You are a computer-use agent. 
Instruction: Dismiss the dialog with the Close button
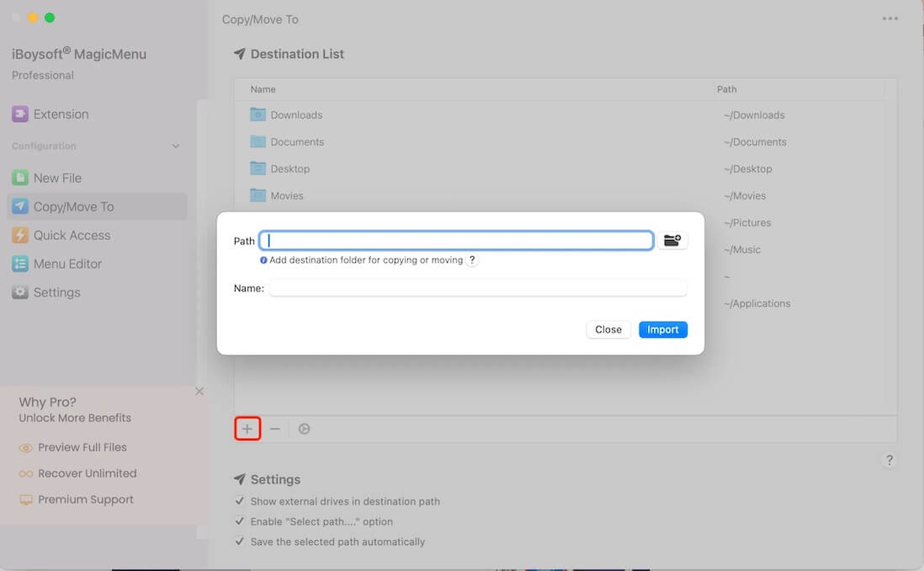pyautogui.click(x=608, y=329)
